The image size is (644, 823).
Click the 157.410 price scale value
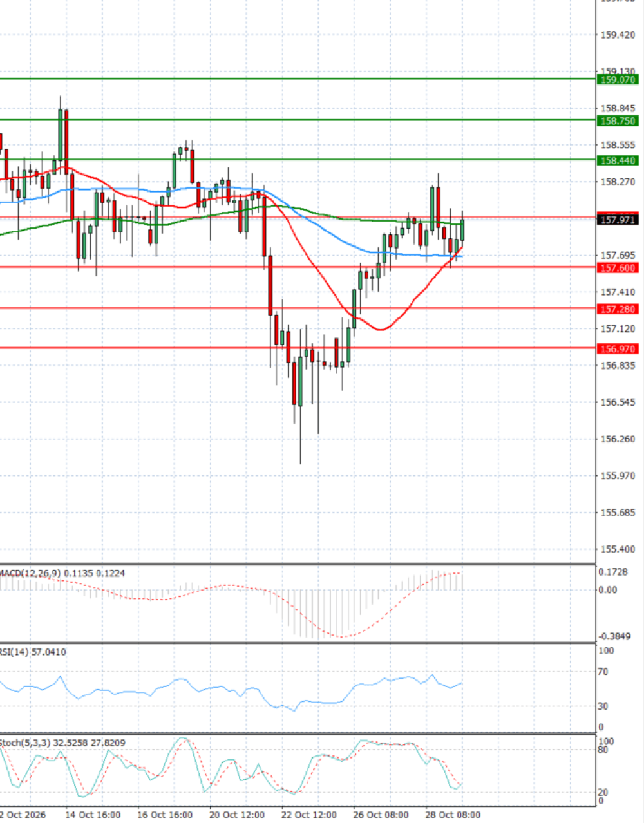point(618,292)
